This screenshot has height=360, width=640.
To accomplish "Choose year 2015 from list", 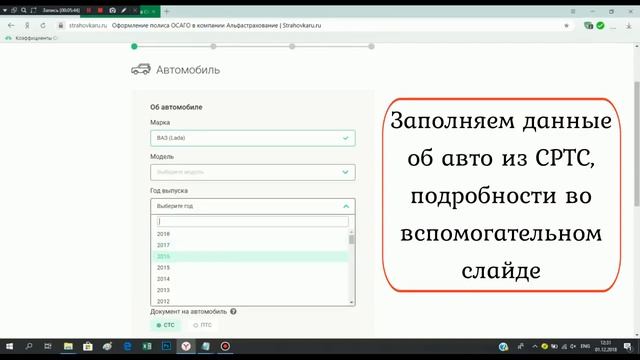I will coord(250,268).
